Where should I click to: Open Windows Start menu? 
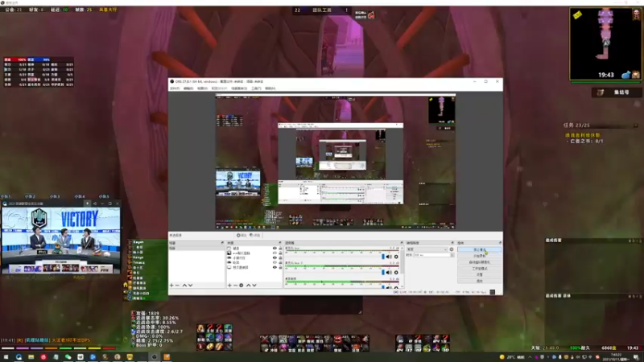(6, 357)
